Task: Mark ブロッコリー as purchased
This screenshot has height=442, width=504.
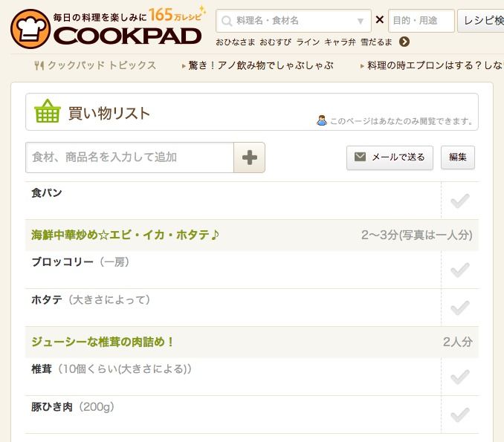Action: point(460,270)
